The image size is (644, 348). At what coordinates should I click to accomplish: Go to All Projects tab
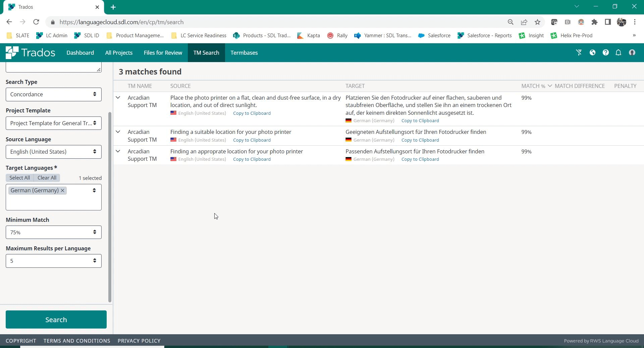pyautogui.click(x=119, y=53)
